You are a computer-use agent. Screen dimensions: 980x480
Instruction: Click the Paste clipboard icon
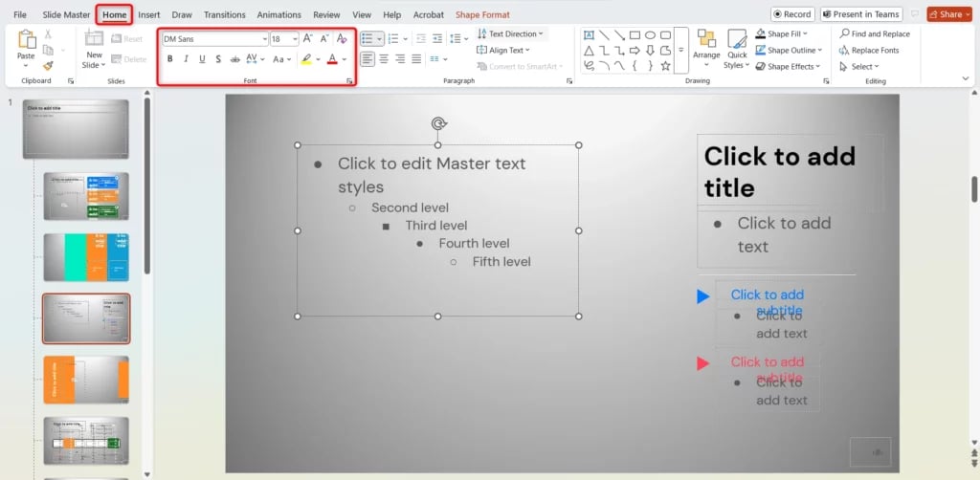coord(26,39)
